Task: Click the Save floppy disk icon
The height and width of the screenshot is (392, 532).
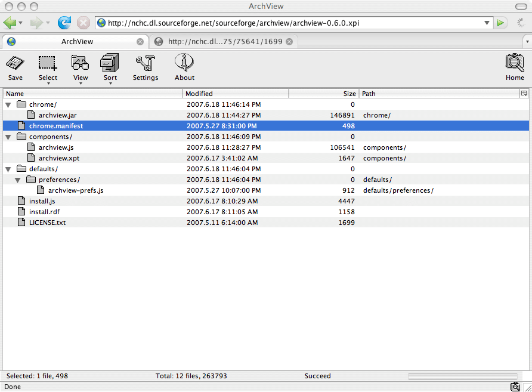Action: point(16,63)
